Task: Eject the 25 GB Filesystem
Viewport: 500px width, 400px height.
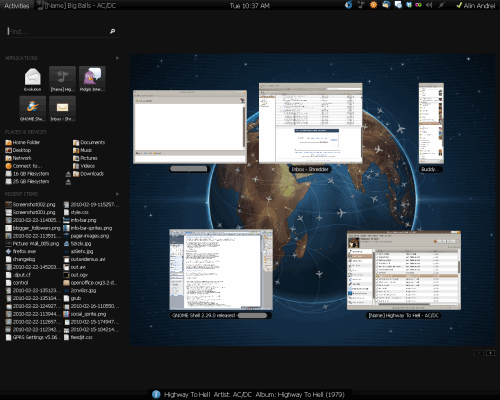Action: [x=68, y=182]
